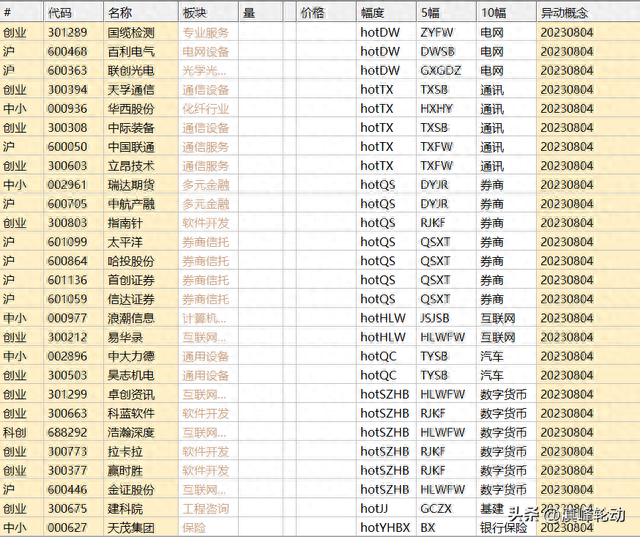
Task: Click the 电网设备 sector cell
Action: (x=205, y=51)
